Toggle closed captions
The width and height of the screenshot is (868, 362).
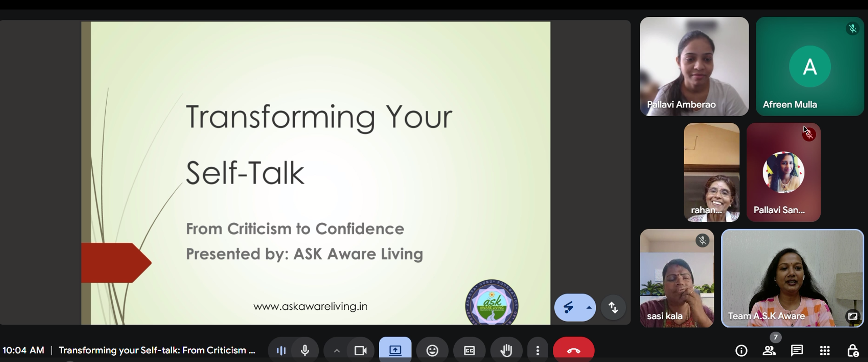pyautogui.click(x=469, y=351)
